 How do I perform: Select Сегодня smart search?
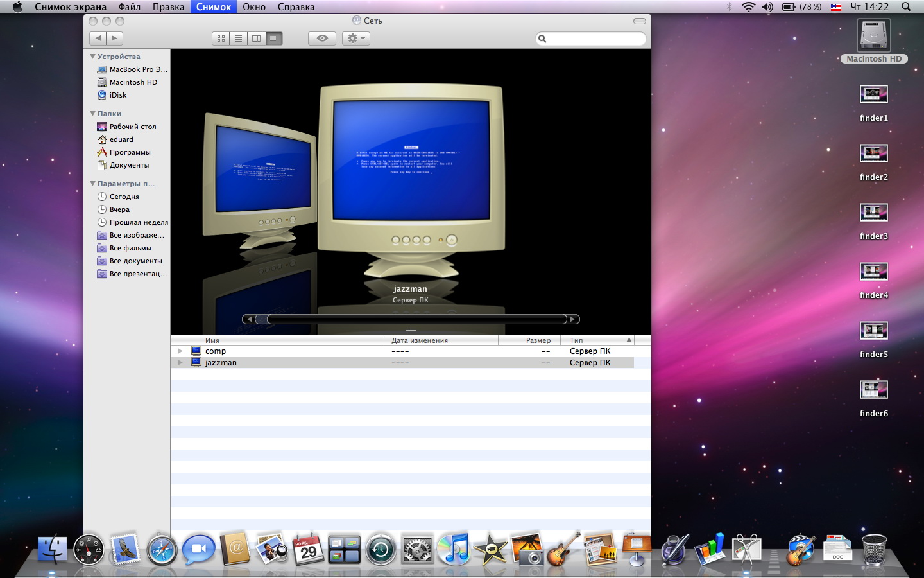click(x=118, y=197)
